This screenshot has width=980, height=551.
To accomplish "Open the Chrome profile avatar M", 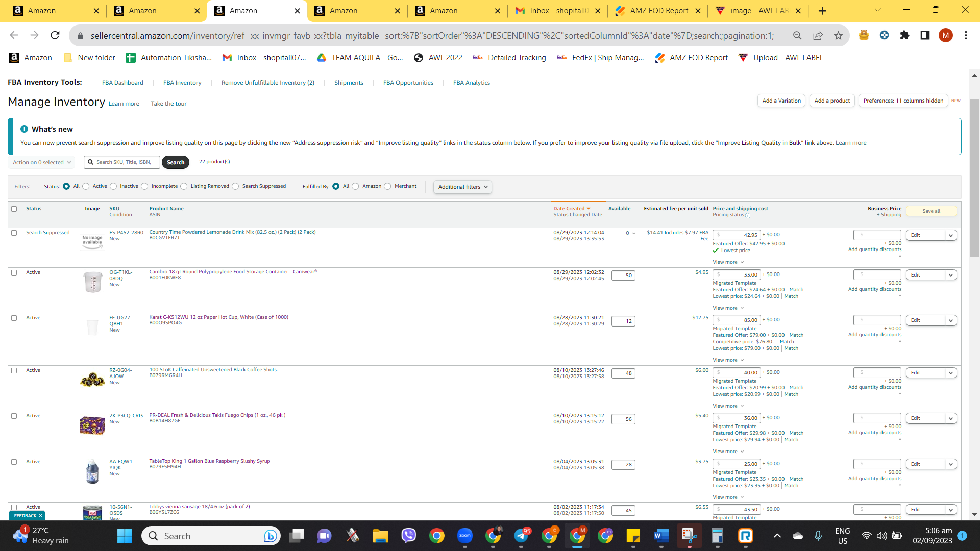I will 945,35.
